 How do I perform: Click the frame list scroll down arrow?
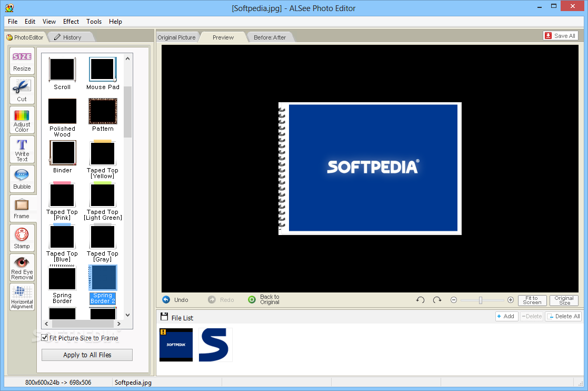point(127,315)
